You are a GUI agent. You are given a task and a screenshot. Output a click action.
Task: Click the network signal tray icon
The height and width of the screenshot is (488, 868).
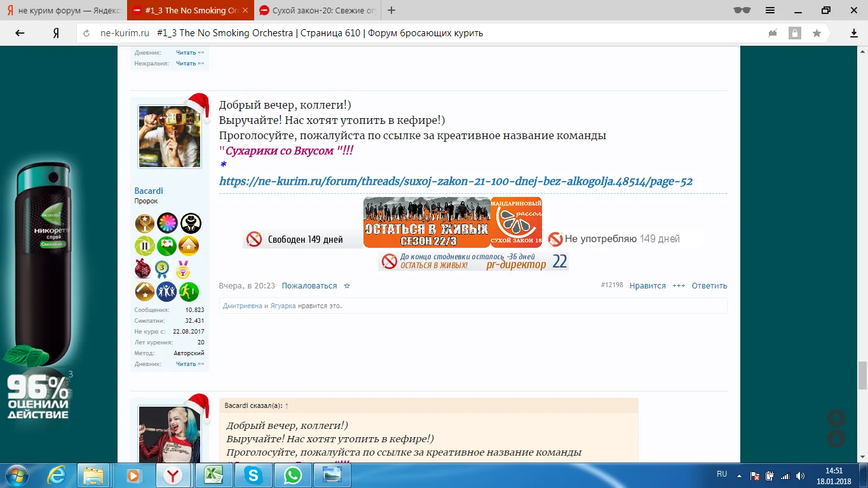785,476
